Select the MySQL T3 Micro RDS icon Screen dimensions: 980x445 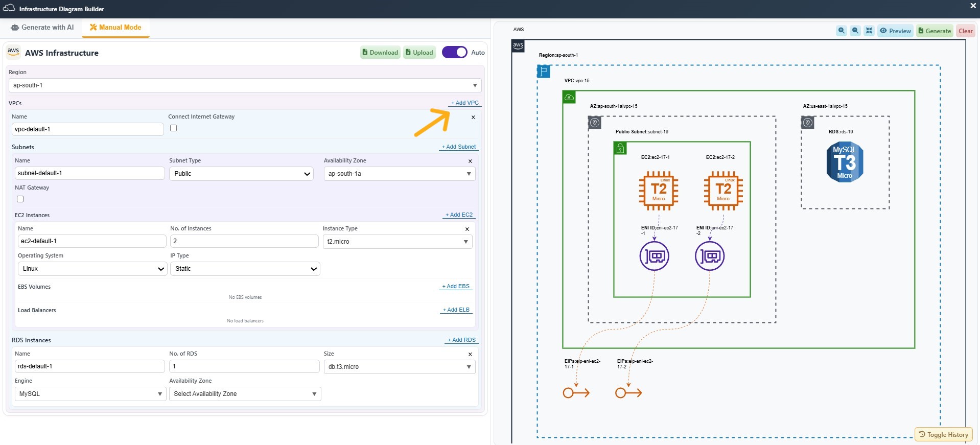click(x=845, y=162)
